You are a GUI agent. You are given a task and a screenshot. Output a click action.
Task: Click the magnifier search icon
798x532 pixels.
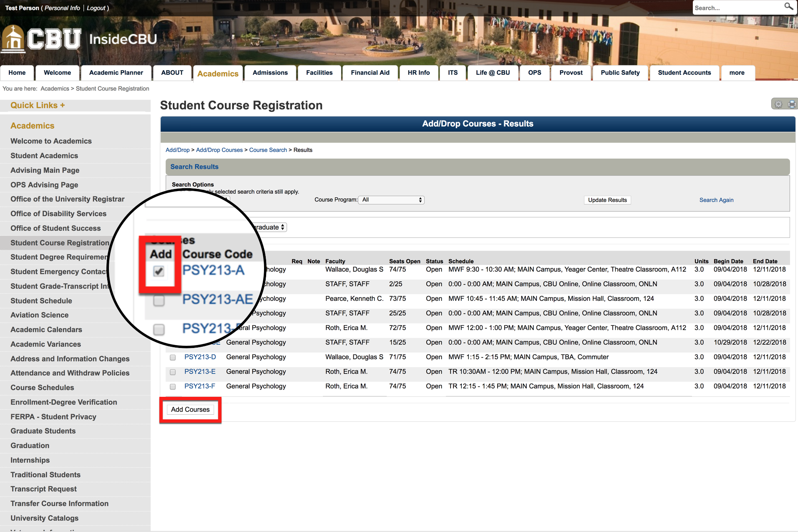coord(788,7)
